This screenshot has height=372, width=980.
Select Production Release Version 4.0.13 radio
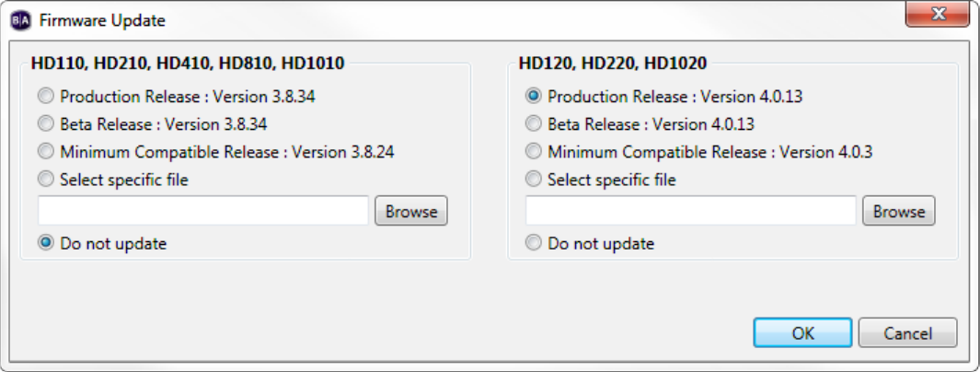(534, 97)
